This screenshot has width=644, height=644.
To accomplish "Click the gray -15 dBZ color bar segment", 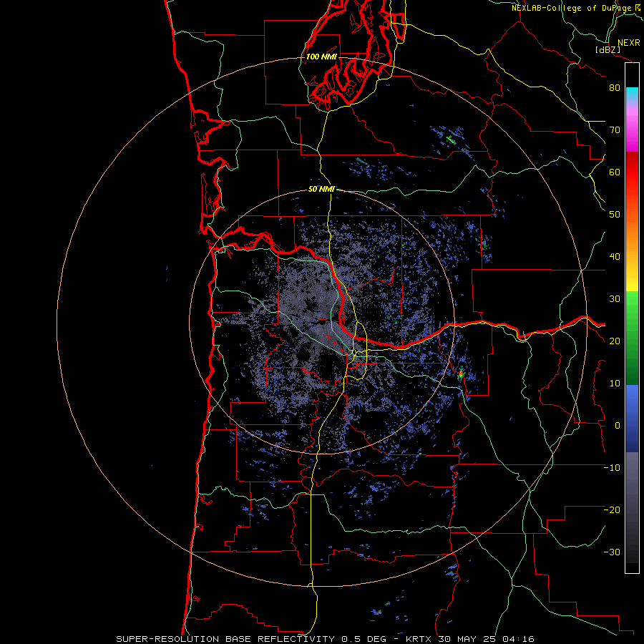I will click(x=632, y=489).
